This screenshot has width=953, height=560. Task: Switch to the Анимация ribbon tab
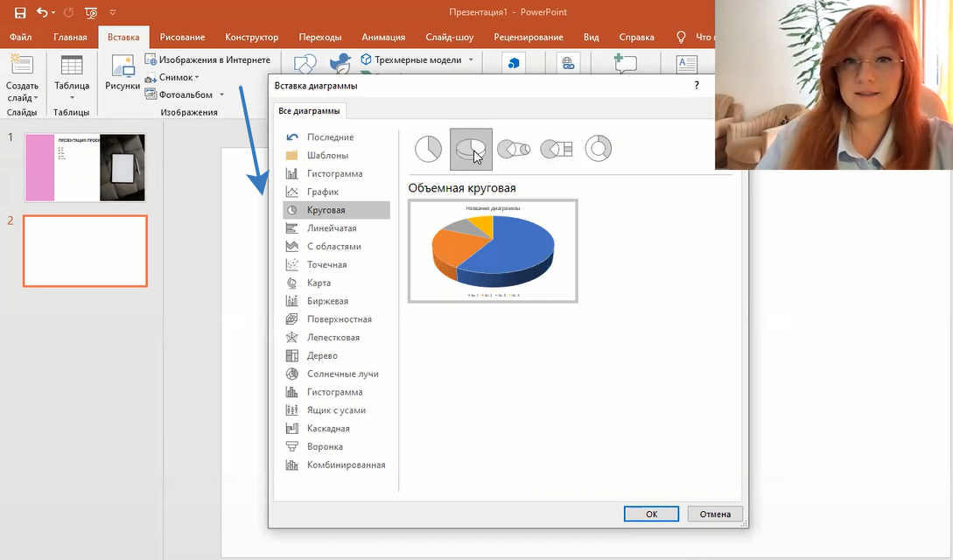(383, 38)
